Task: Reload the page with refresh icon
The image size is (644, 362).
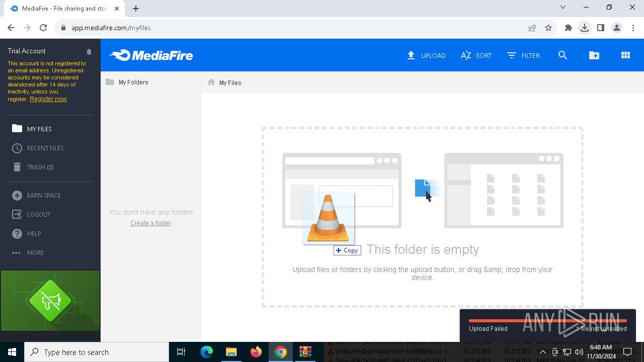Action: [x=43, y=28]
